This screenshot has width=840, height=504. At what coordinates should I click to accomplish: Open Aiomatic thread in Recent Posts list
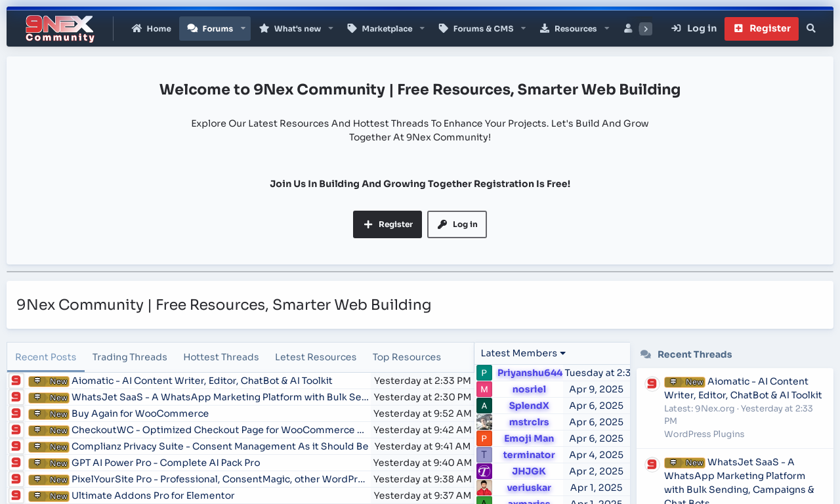pyautogui.click(x=202, y=381)
